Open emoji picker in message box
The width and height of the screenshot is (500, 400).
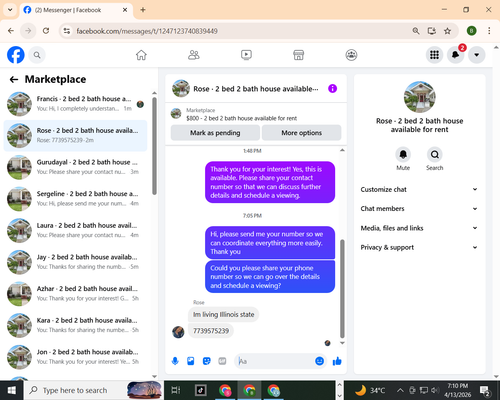pyautogui.click(x=319, y=361)
